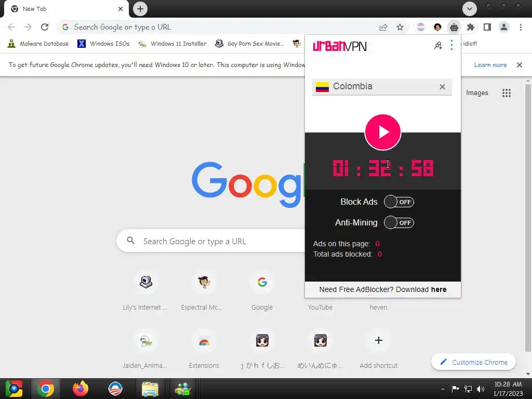Open Urban VPN three-dot menu
This screenshot has height=399, width=532.
pyautogui.click(x=451, y=45)
